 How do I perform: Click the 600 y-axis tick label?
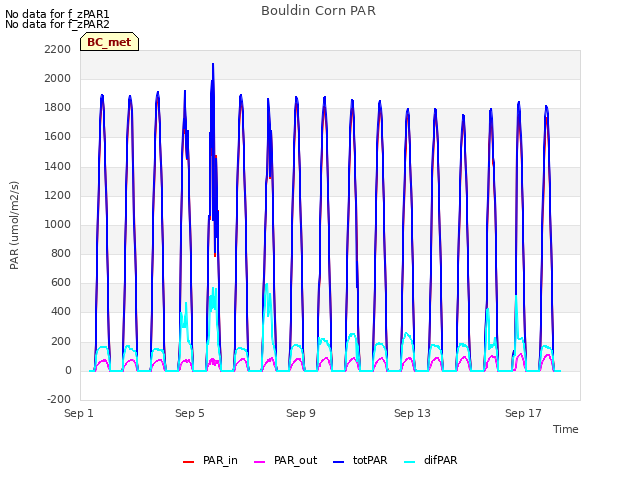coord(61,282)
